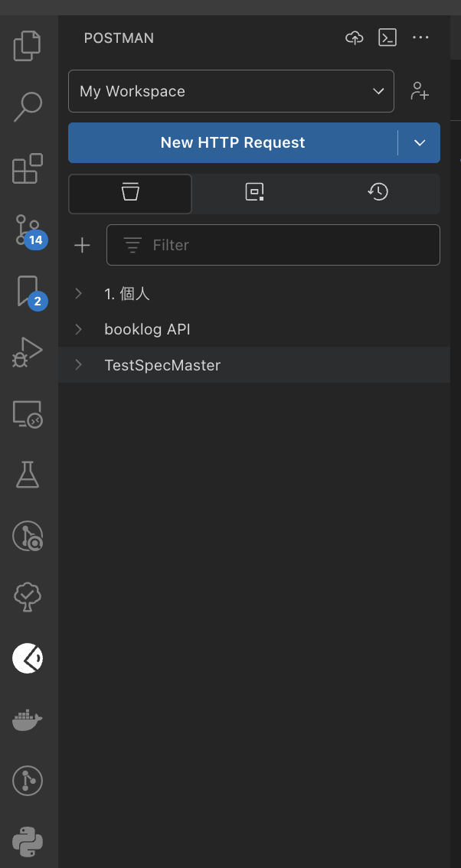Click the New HTTP Request button
The image size is (461, 868).
[x=233, y=142]
